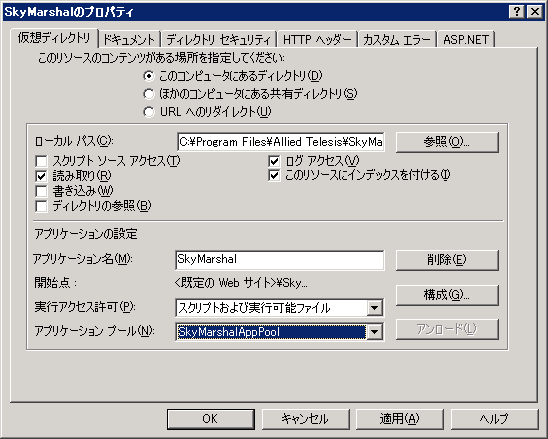Open 構成 configuration button
Image resolution: width=548 pixels, height=439 pixels.
[447, 295]
